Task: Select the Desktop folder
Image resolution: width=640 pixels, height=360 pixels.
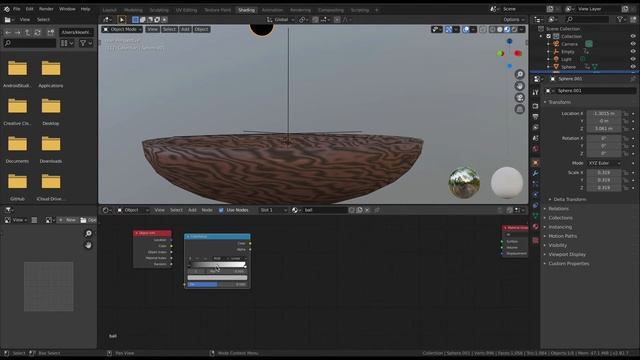Action: coord(51,111)
